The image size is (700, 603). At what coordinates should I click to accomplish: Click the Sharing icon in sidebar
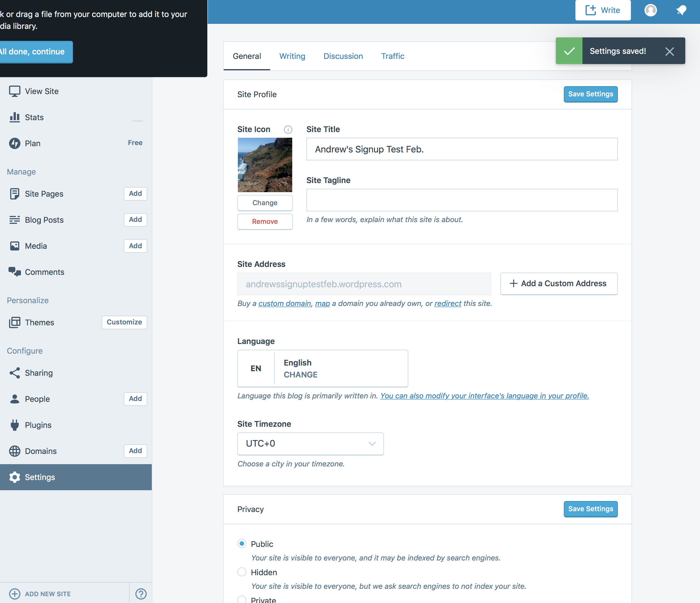click(x=14, y=373)
